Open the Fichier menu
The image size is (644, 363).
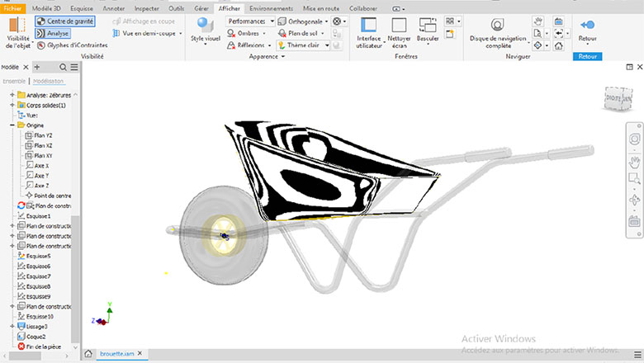coord(12,7)
